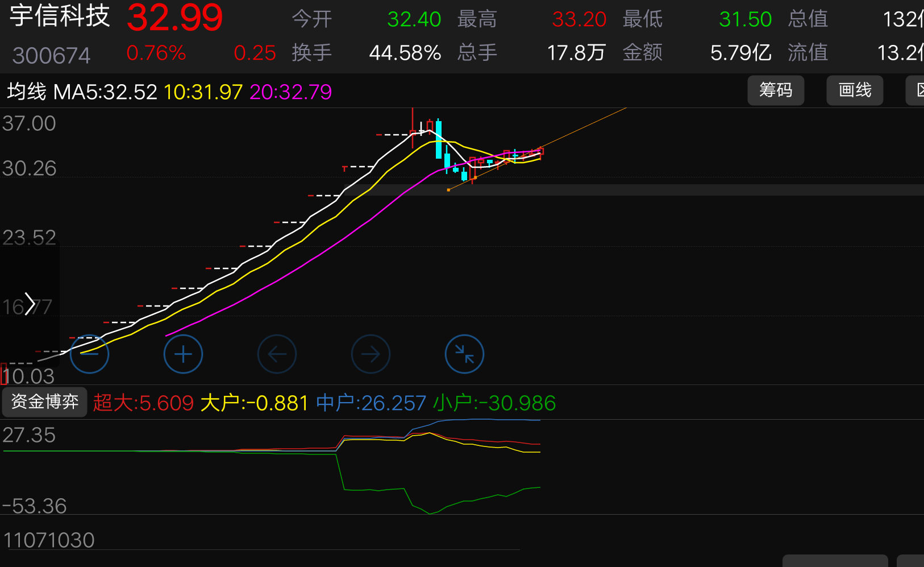
Task: Tap the current price 32.99
Action: [x=175, y=18]
